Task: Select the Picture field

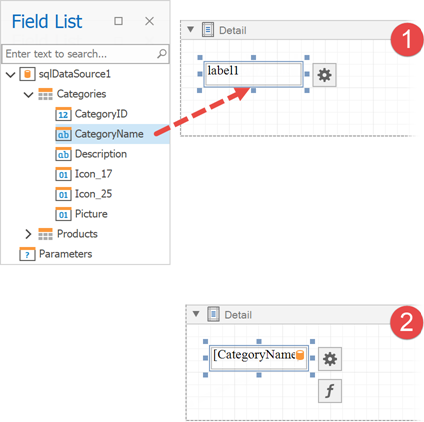Action: click(91, 214)
